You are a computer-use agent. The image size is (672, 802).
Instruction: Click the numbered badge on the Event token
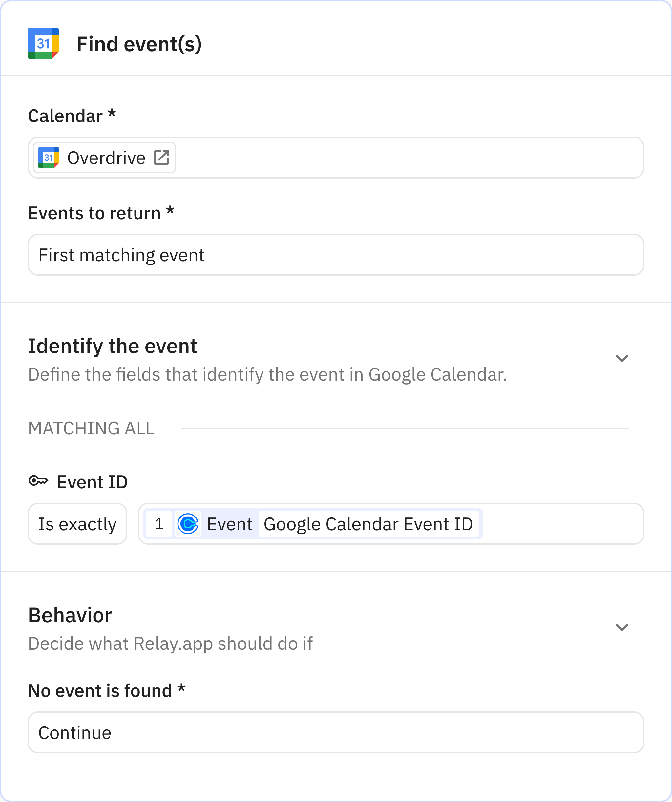[x=160, y=524]
